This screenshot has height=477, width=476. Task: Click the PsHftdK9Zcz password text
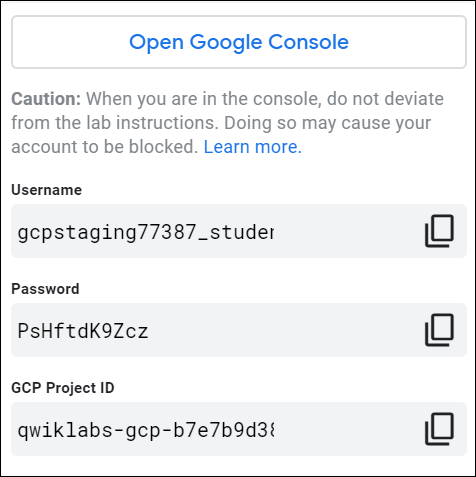[83, 331]
